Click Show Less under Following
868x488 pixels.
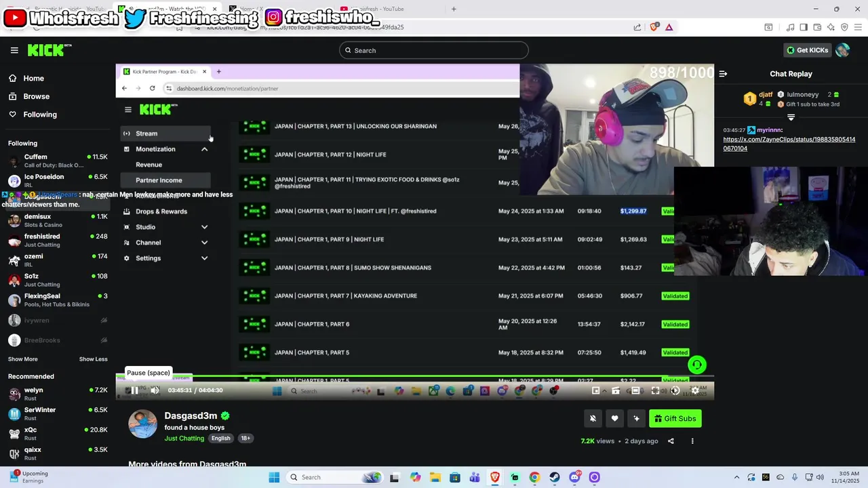93,359
